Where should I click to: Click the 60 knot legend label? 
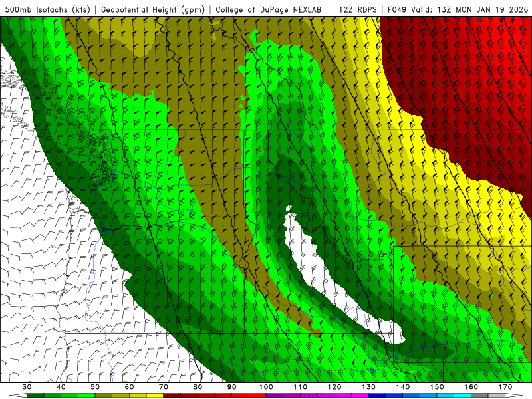129,387
